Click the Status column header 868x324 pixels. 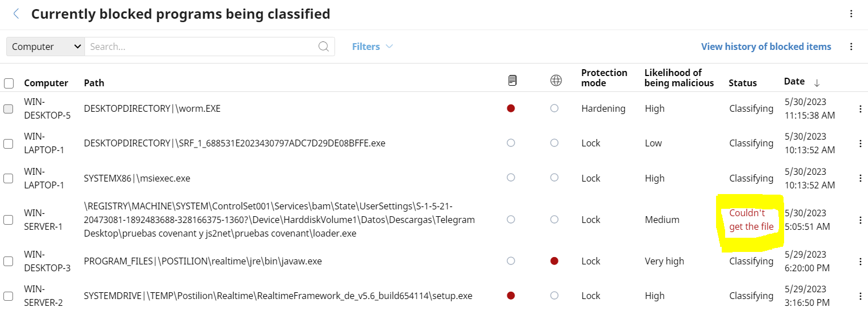743,83
